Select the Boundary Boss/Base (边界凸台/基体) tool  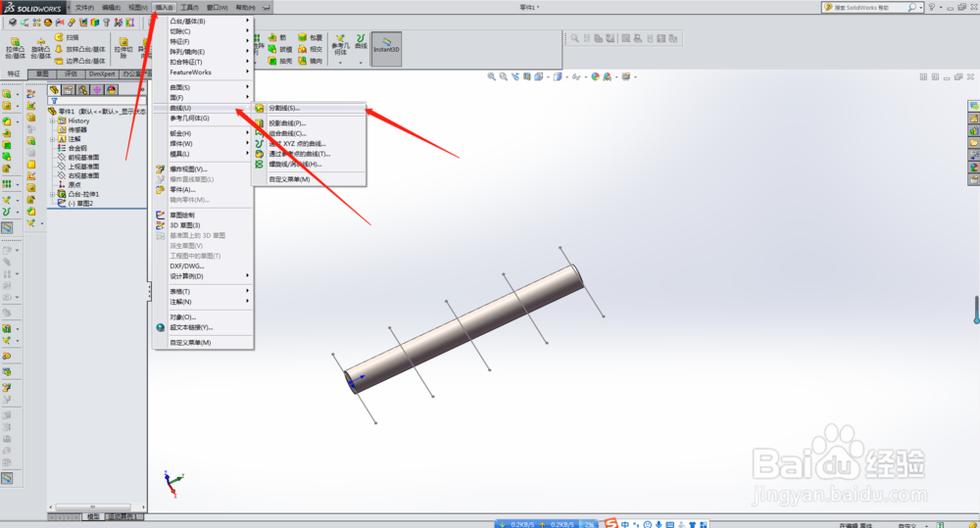[80, 61]
